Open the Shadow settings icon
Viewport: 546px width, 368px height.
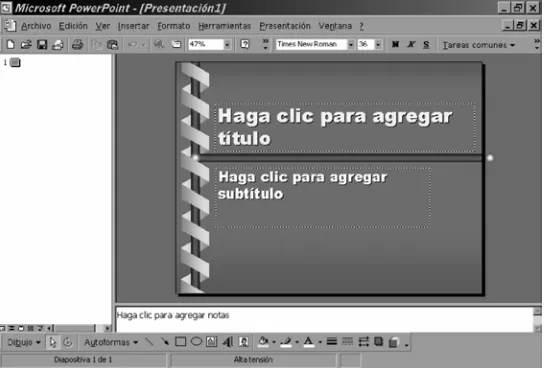tap(379, 342)
